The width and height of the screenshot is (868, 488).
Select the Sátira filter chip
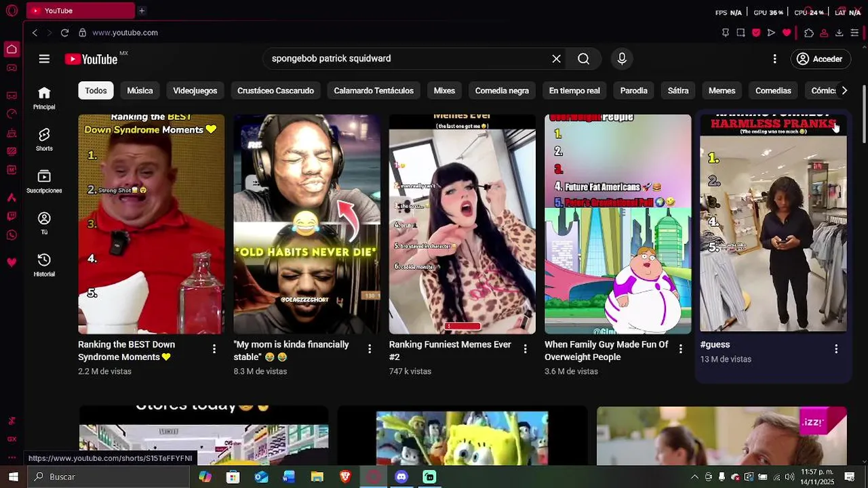677,91
